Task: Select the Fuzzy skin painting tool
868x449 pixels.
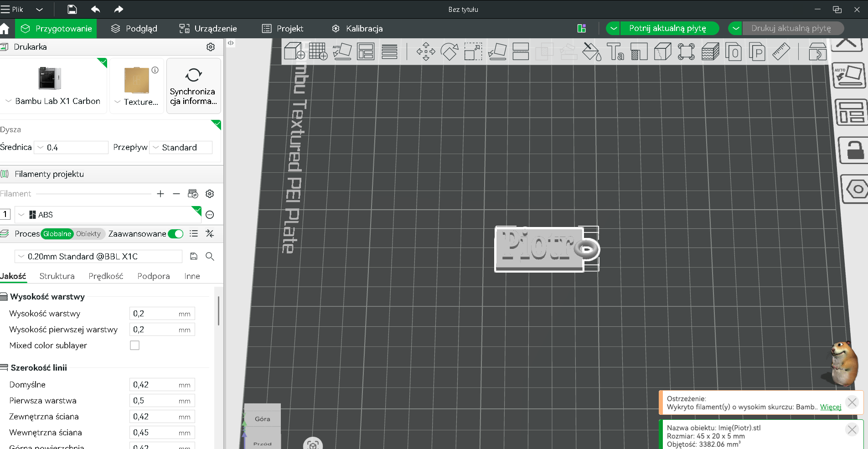Action: pyautogui.click(x=710, y=52)
